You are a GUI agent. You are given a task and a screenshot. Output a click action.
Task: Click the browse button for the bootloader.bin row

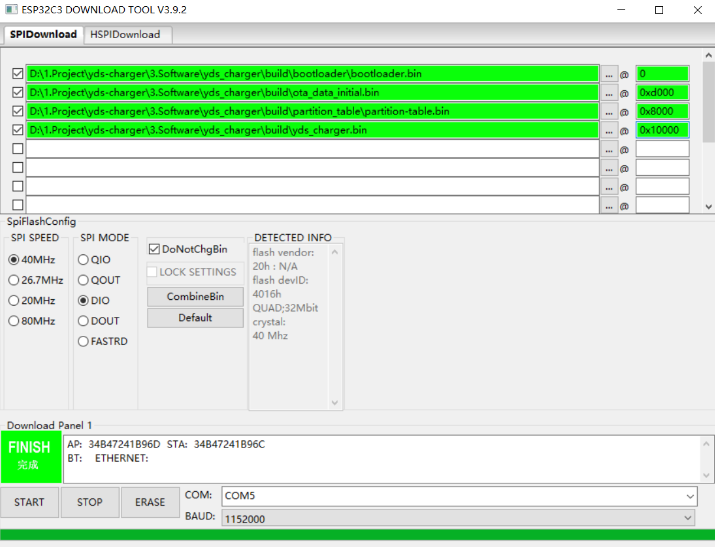pos(609,74)
